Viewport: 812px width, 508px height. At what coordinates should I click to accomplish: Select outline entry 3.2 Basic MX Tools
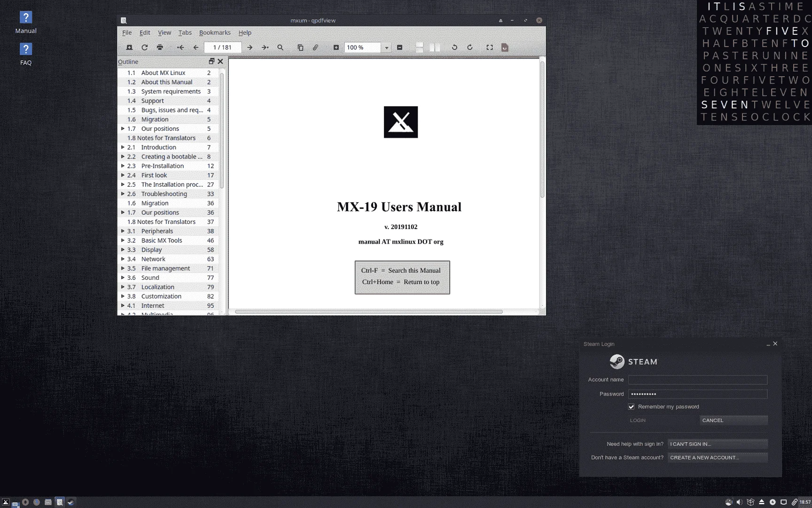[168, 240]
